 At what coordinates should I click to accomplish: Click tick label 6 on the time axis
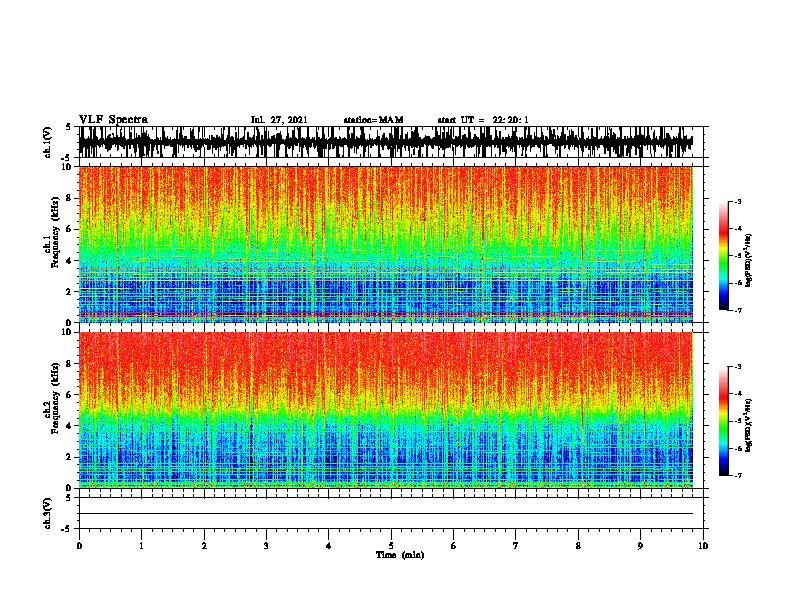pos(453,546)
